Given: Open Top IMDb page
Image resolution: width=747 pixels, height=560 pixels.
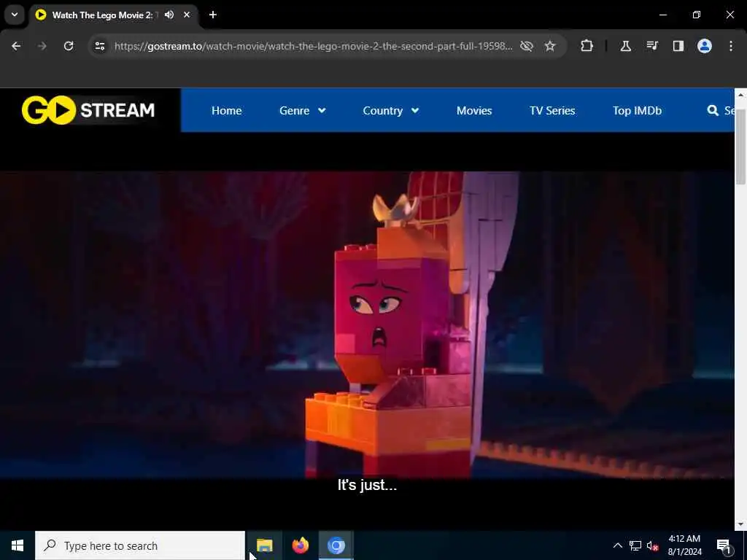Looking at the screenshot, I should (637, 111).
